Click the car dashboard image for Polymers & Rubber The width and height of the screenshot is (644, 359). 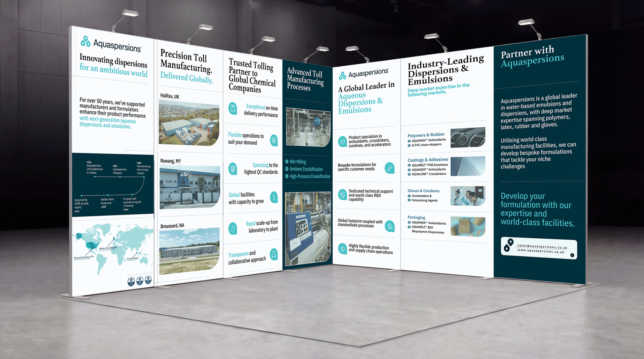click(x=468, y=137)
